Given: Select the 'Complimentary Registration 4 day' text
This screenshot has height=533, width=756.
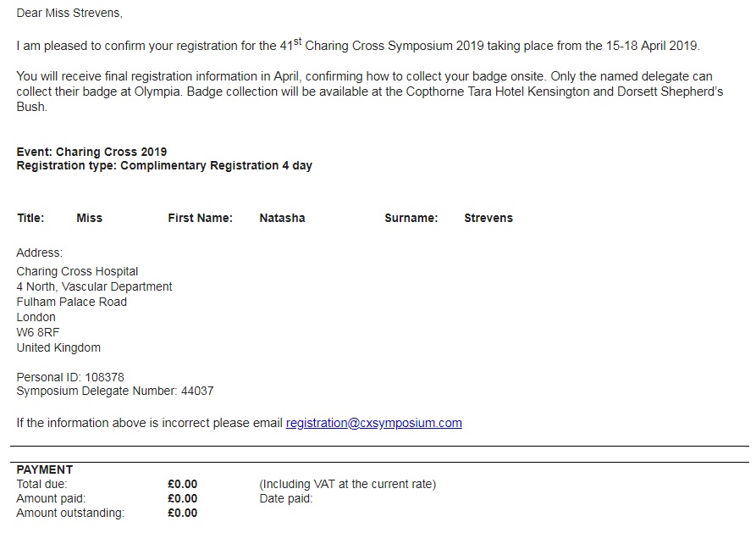Looking at the screenshot, I should coord(216,166).
